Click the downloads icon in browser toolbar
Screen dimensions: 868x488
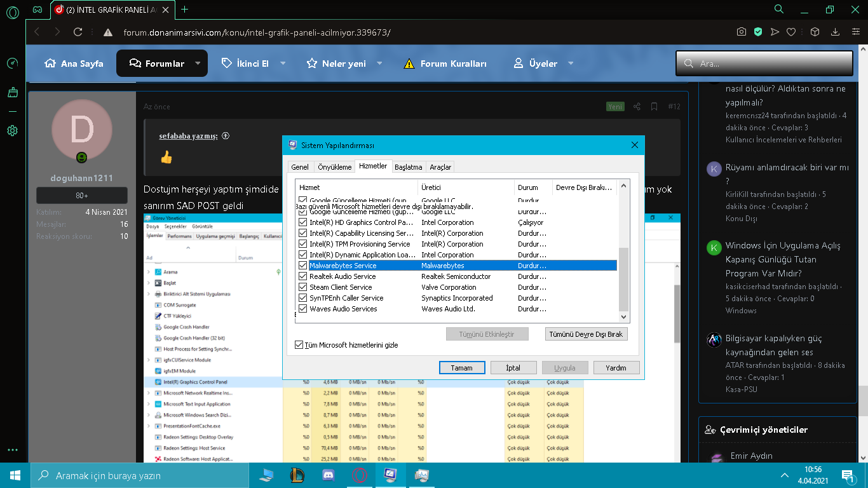(x=836, y=32)
